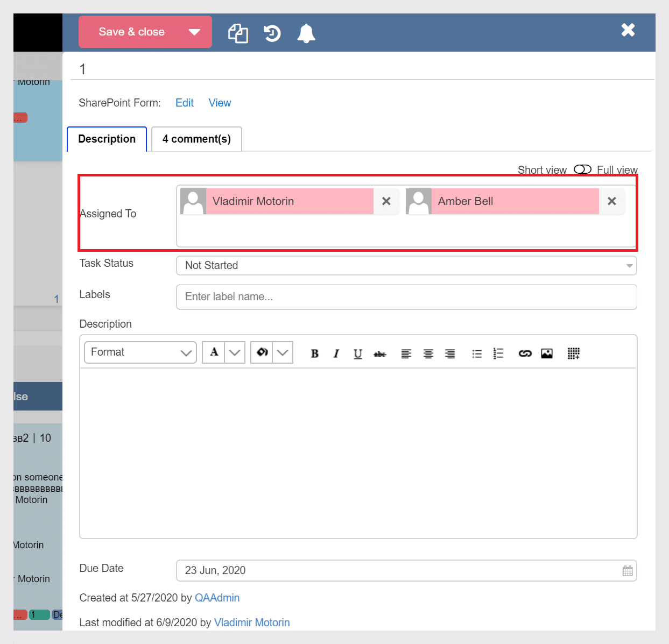Remove Vladimir Motorin from Assigned To
This screenshot has height=644, width=669.
386,201
